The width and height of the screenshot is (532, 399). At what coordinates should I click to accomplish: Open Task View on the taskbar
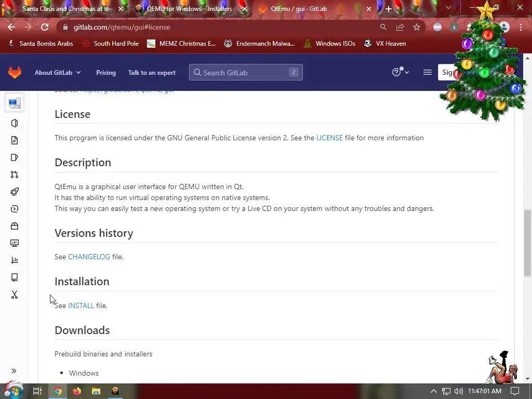pos(37,391)
